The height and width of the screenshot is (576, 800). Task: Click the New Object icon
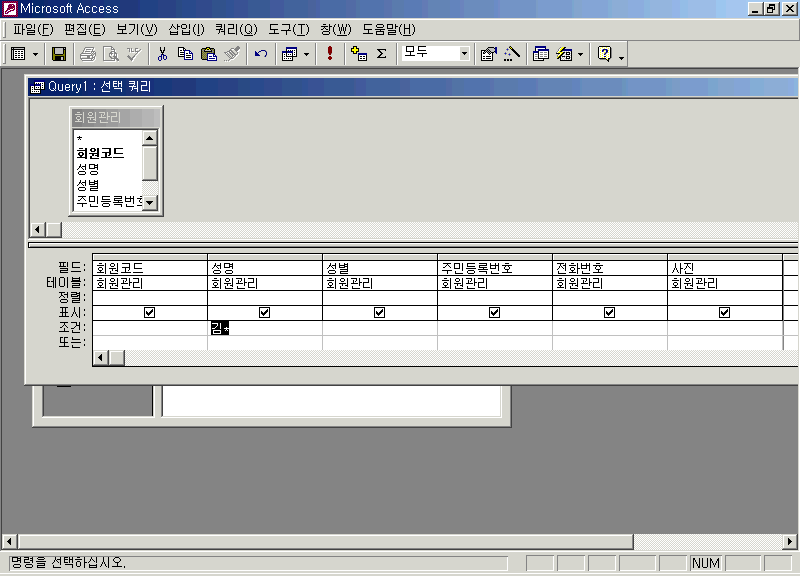click(x=564, y=54)
